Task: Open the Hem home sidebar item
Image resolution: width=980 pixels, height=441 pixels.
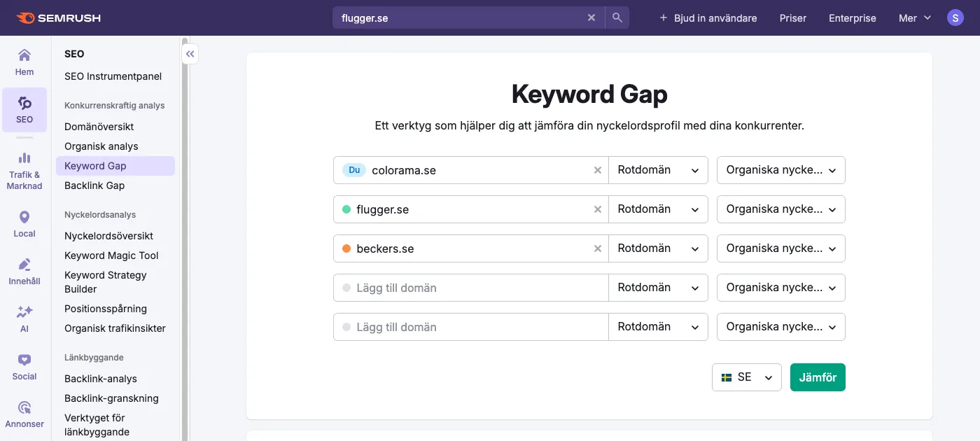Action: point(24,62)
